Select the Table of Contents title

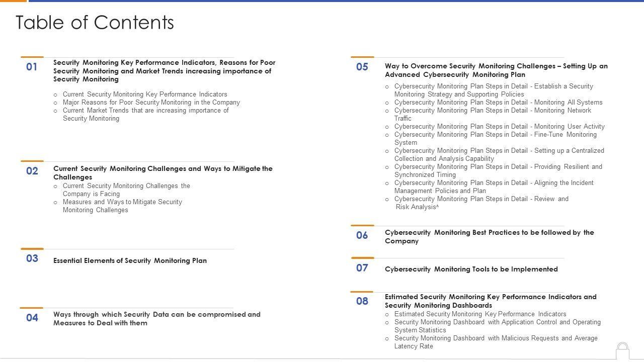click(x=95, y=23)
